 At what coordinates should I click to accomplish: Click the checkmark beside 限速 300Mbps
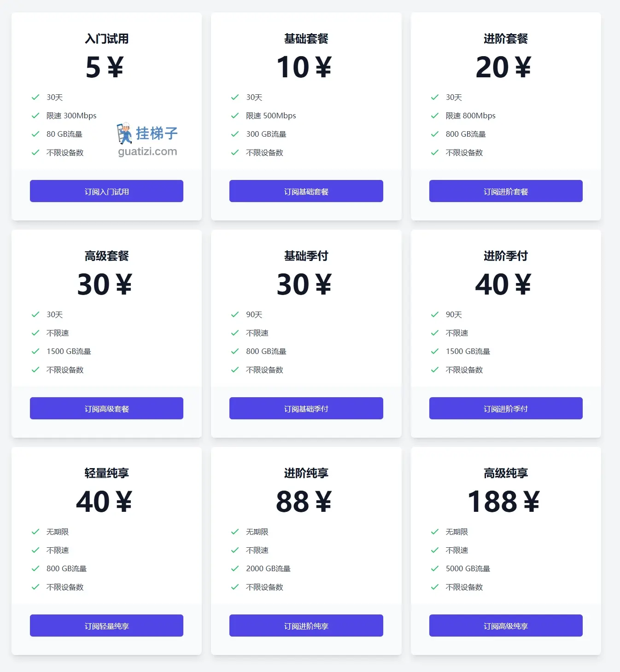35,116
